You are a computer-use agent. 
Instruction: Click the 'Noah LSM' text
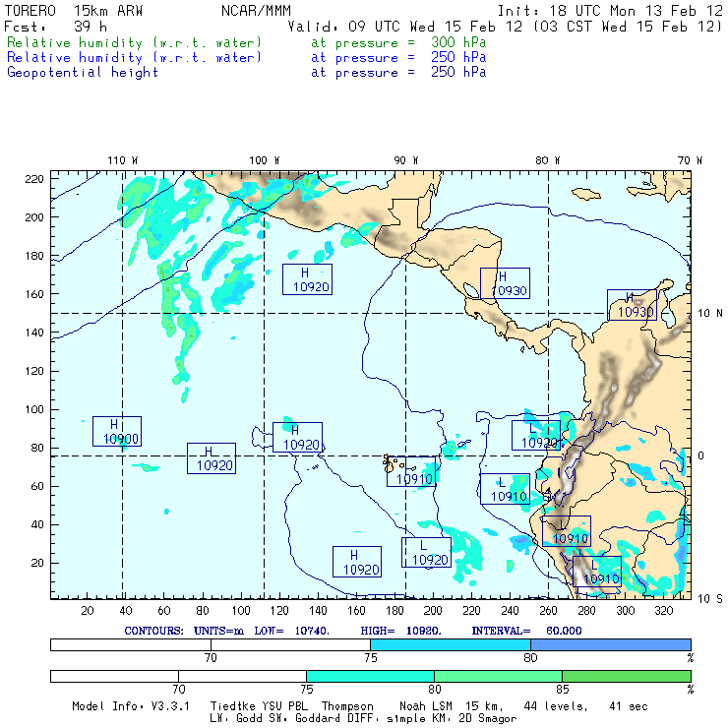[426, 706]
